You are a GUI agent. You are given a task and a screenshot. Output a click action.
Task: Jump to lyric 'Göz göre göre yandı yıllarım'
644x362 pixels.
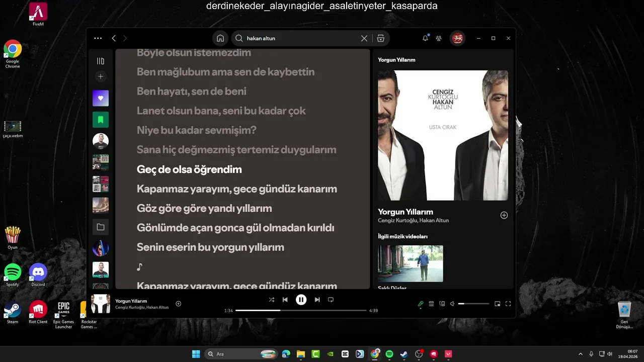point(204,208)
